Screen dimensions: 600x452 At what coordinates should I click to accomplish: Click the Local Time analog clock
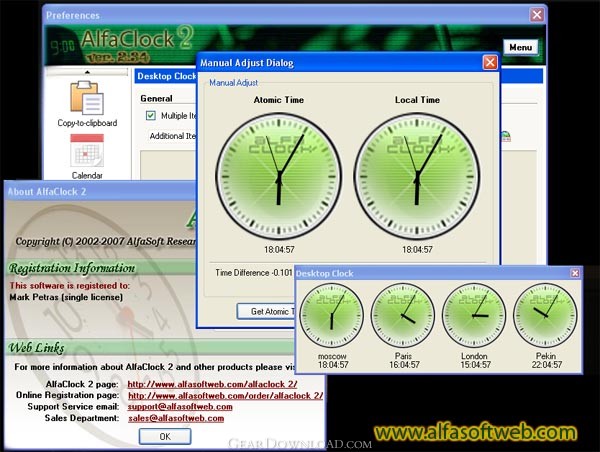point(417,176)
